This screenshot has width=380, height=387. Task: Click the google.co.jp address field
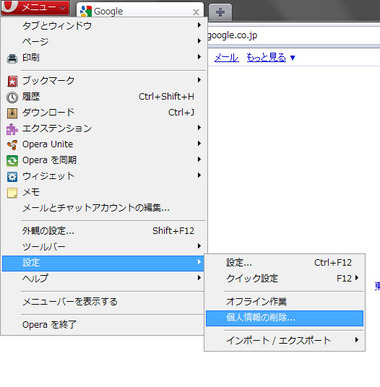(x=293, y=35)
